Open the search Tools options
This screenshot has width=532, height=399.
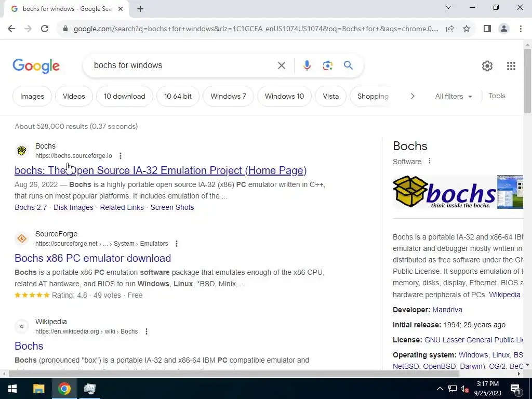(x=497, y=96)
